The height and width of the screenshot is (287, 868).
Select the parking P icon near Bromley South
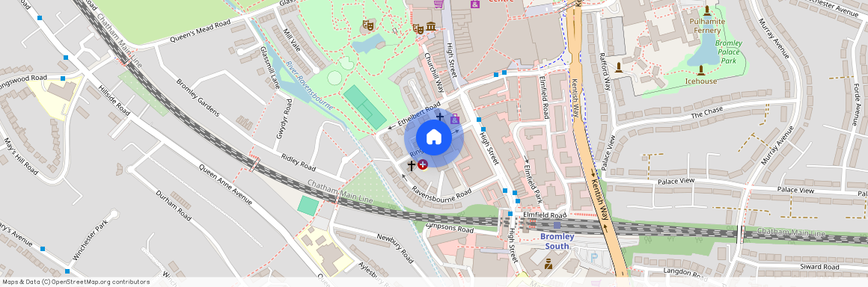point(595,257)
